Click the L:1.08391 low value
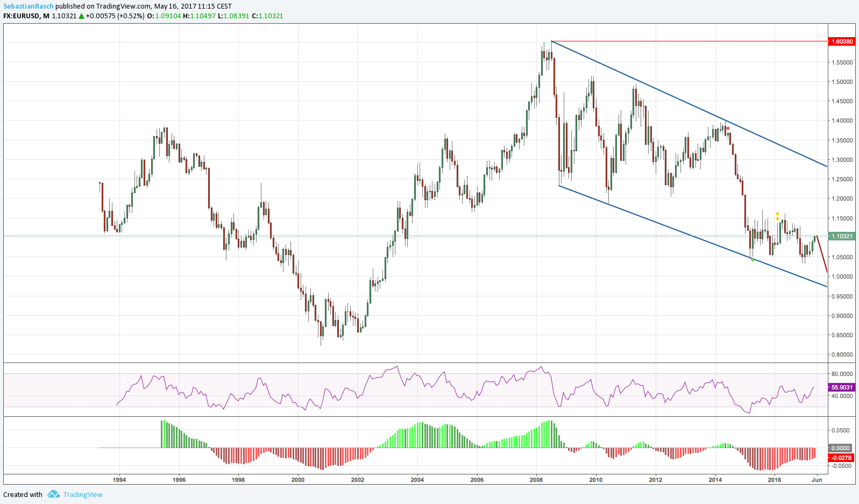Viewport: 859px width, 504px height. pos(233,16)
